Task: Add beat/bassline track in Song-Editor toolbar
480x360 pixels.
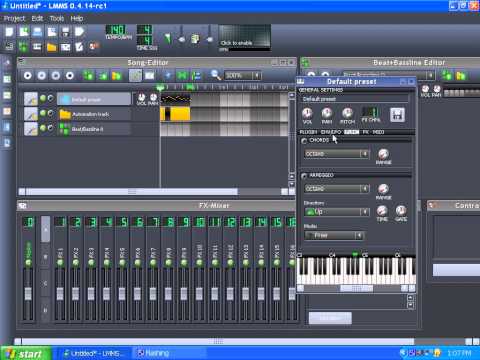Action: tap(88, 76)
